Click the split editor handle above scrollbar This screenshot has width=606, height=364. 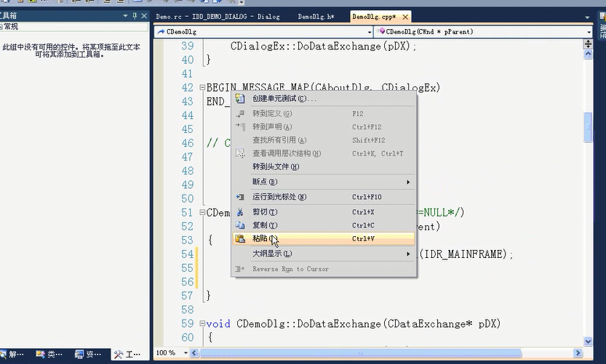588,44
